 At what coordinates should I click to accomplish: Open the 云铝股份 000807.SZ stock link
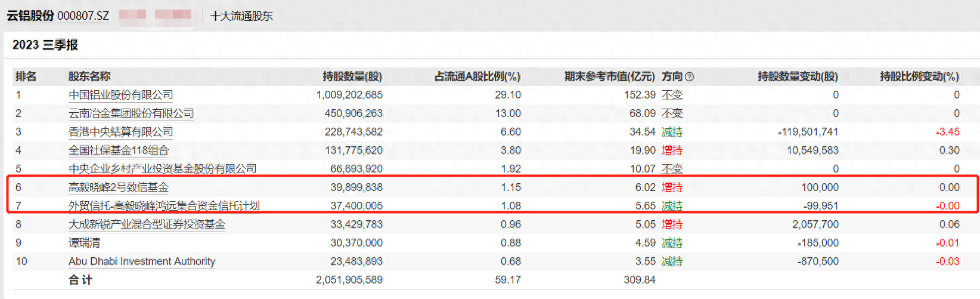pyautogui.click(x=58, y=16)
